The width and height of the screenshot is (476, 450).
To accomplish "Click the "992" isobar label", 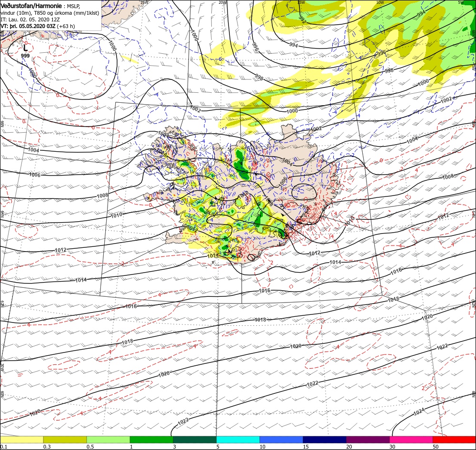I will click(302, 20).
